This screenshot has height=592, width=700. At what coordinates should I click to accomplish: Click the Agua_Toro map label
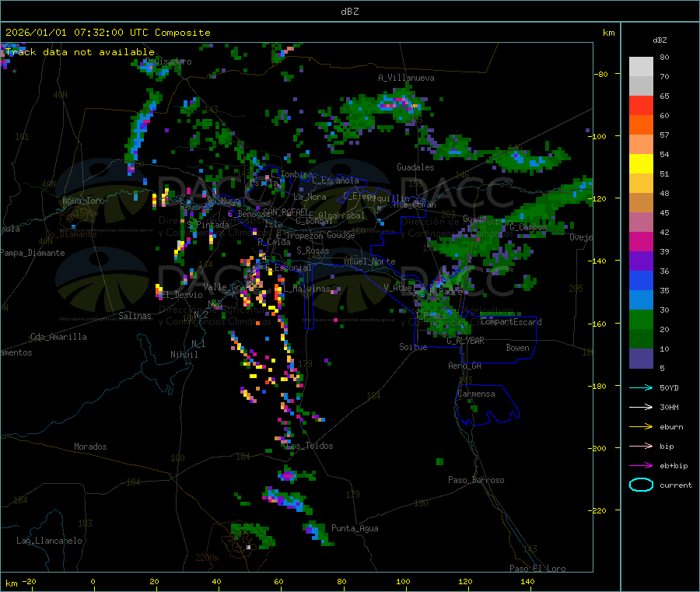click(x=83, y=201)
